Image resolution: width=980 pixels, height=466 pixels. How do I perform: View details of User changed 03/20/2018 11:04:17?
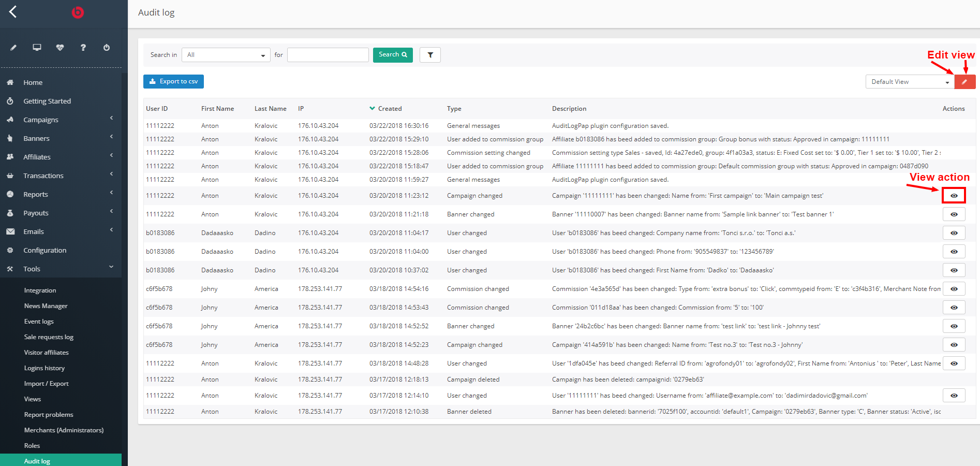(954, 233)
